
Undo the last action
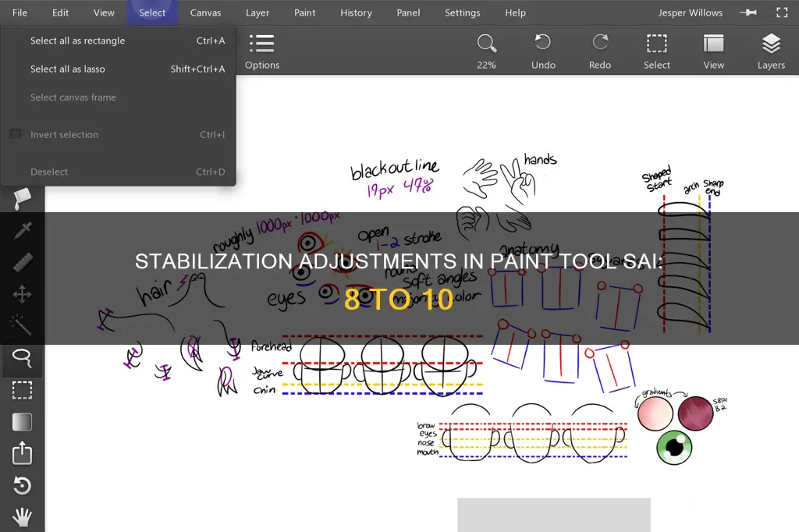[543, 51]
